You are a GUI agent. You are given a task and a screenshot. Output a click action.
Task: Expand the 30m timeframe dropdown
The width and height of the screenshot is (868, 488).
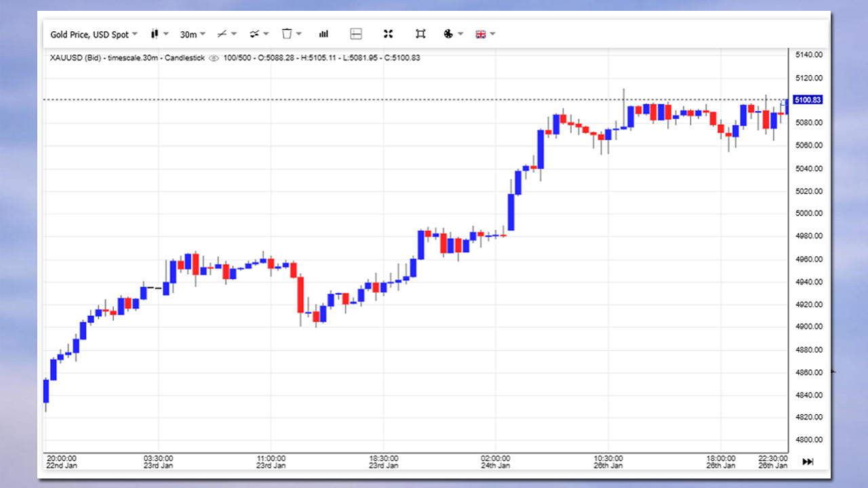pyautogui.click(x=193, y=34)
